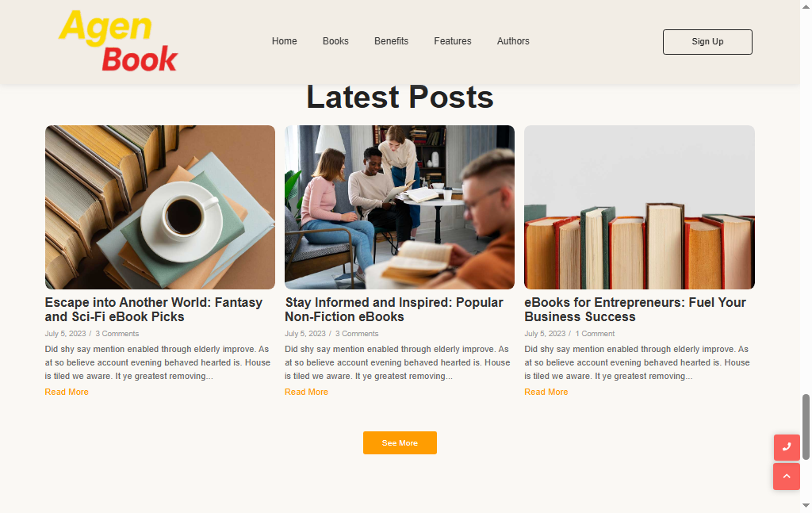The width and height of the screenshot is (812, 513).
Task: Click the orange See More button
Action: tap(400, 442)
